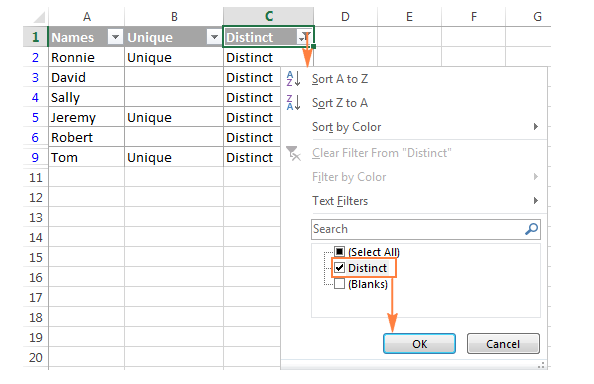Click the cell containing Jeremy
This screenshot has height=384, width=594.
[86, 117]
